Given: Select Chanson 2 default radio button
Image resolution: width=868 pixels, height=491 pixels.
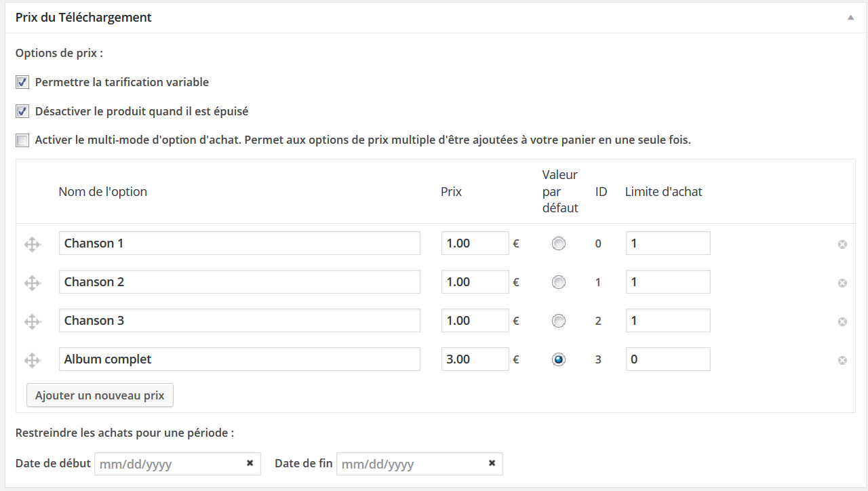Looking at the screenshot, I should [x=558, y=283].
